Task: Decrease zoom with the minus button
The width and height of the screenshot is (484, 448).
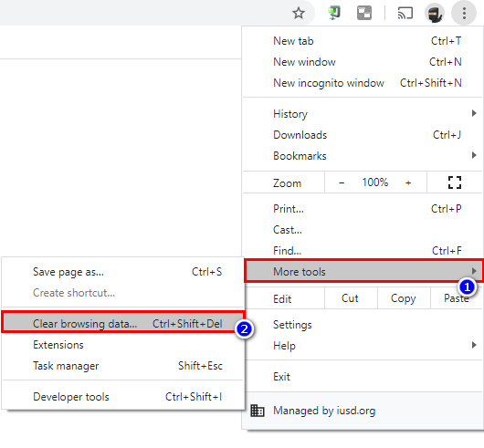Action: [x=342, y=182]
